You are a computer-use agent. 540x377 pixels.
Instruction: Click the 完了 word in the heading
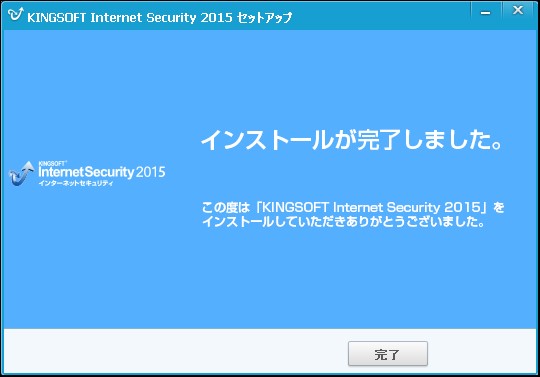point(380,140)
